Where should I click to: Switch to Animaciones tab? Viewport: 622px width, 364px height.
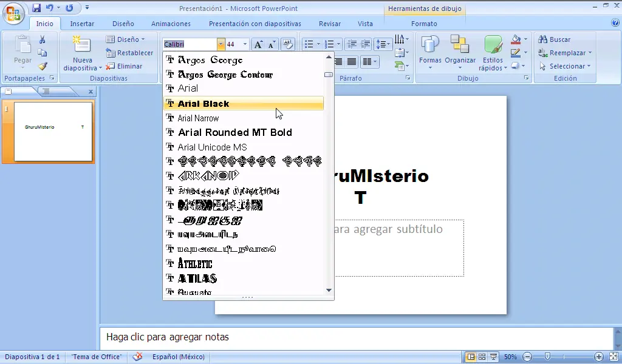tap(171, 24)
